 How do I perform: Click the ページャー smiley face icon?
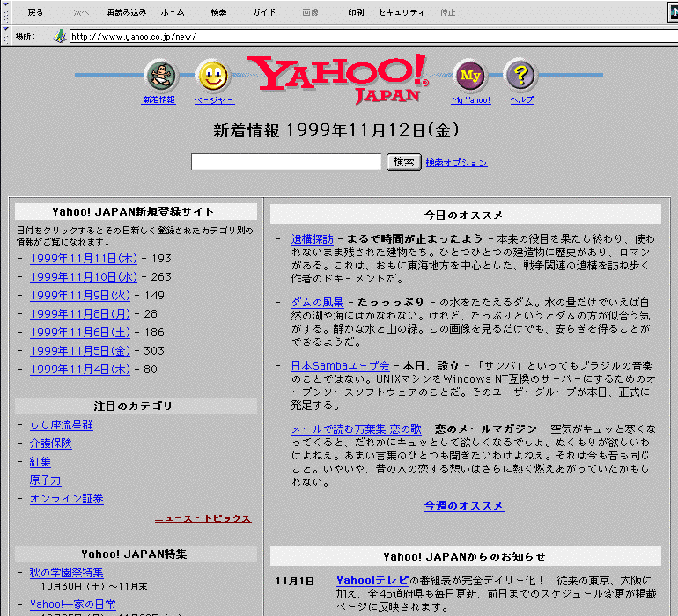pos(213,76)
